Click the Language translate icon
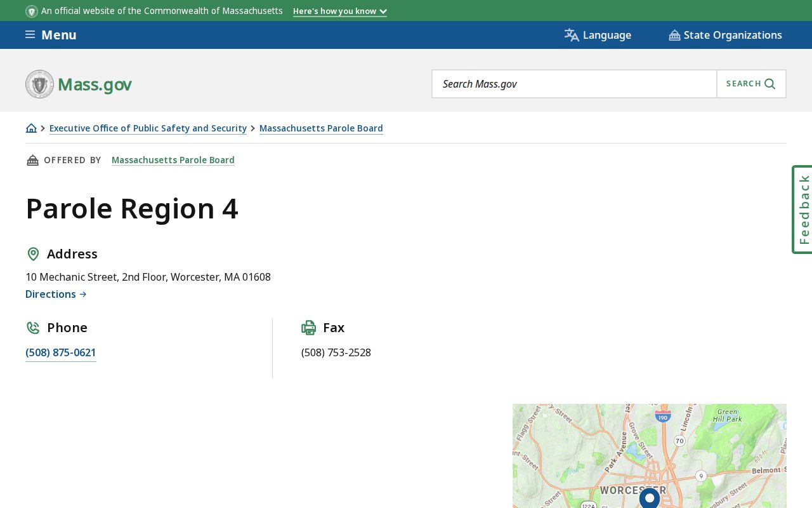Screen dimensions: 812x508 [572, 35]
